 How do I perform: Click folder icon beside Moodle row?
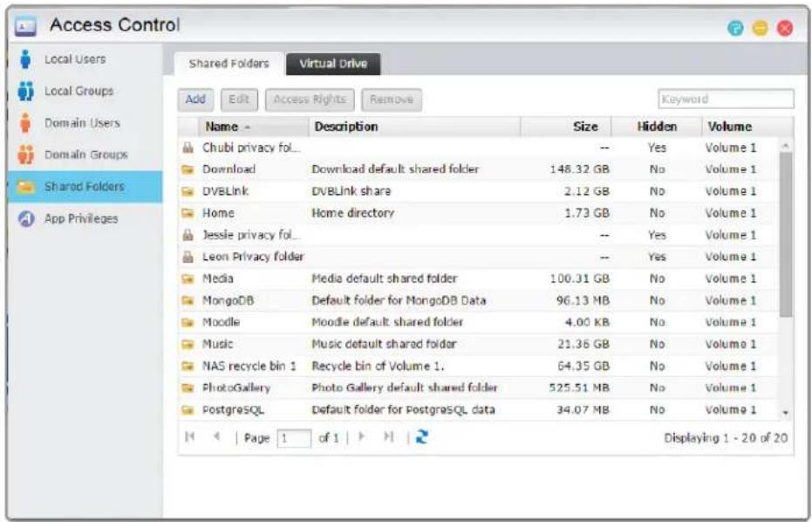pos(188,322)
